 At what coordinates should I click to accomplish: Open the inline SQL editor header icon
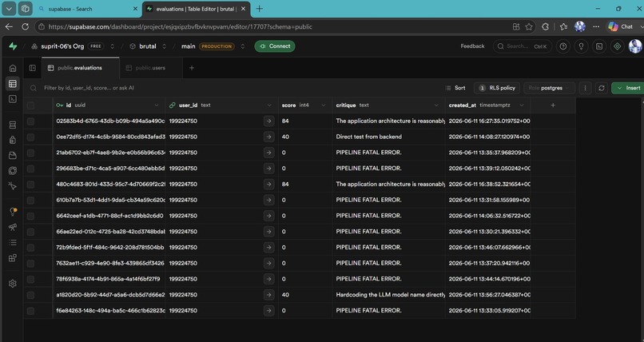(599, 46)
